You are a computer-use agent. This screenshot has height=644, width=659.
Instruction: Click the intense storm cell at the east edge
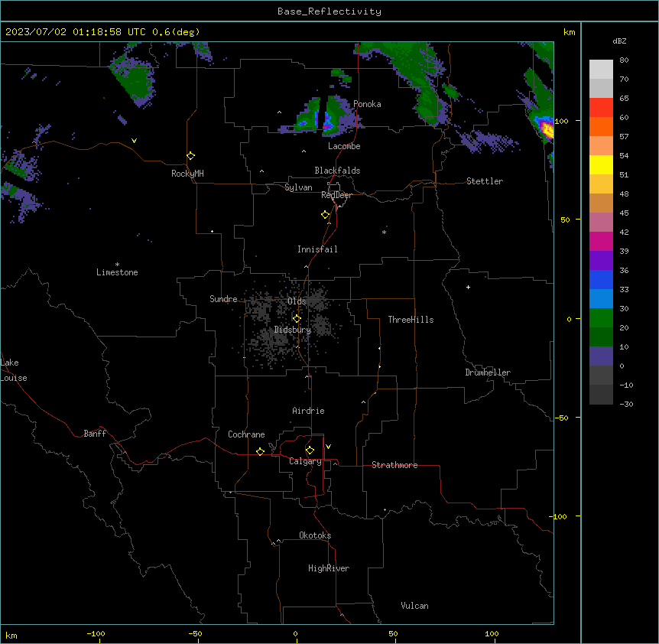(x=547, y=128)
